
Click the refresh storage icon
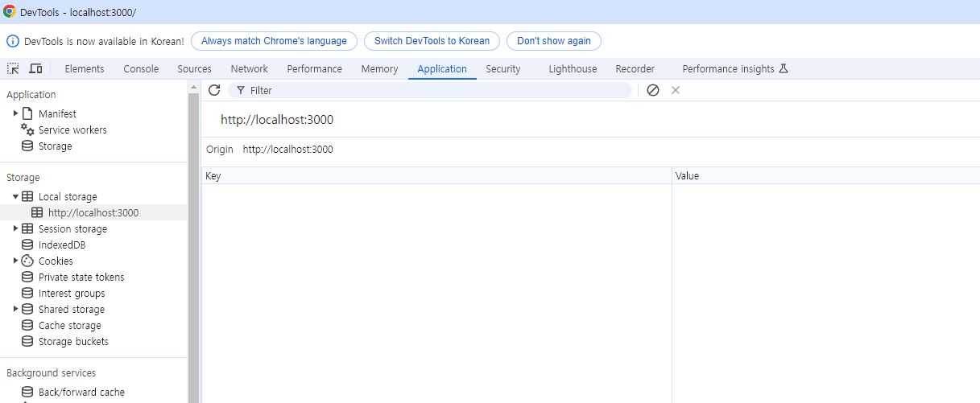coord(214,90)
